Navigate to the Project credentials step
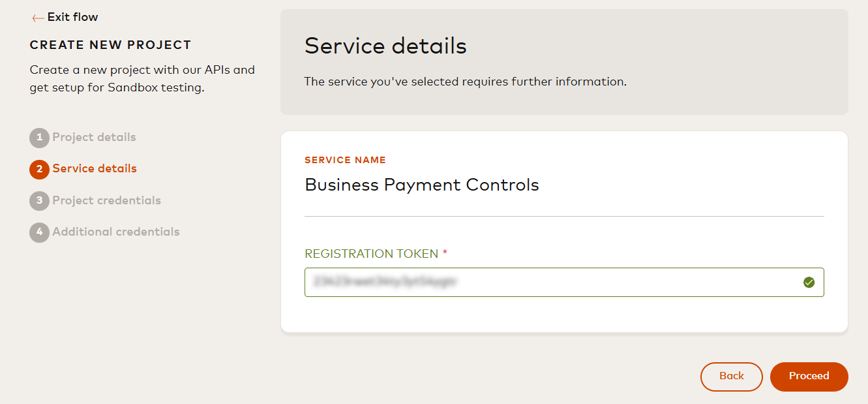Viewport: 868px width, 404px height. pos(106,200)
